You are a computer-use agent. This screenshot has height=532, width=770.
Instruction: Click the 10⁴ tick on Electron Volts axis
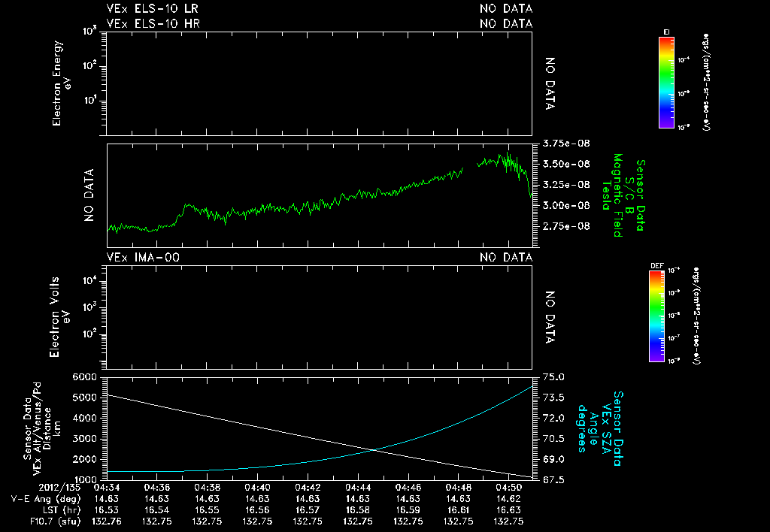(x=89, y=281)
